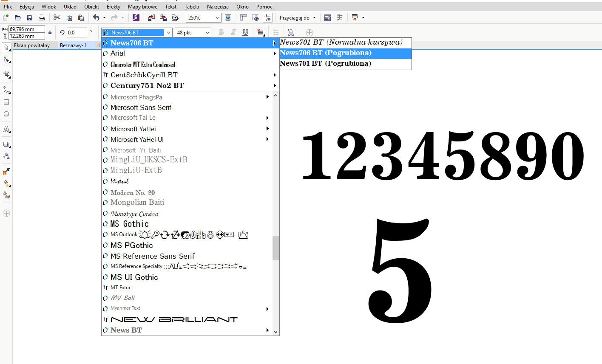Click the Save icon in the toolbar

coord(30,17)
